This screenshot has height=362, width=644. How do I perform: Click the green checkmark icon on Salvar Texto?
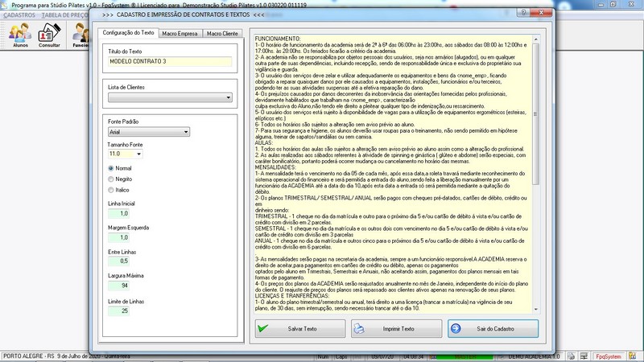(263, 328)
